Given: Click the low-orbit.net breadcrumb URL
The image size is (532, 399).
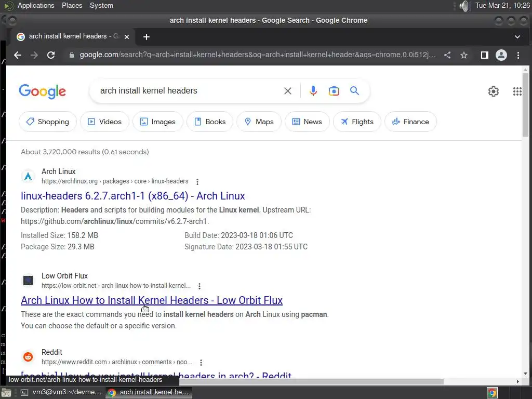Looking at the screenshot, I should tap(116, 286).
